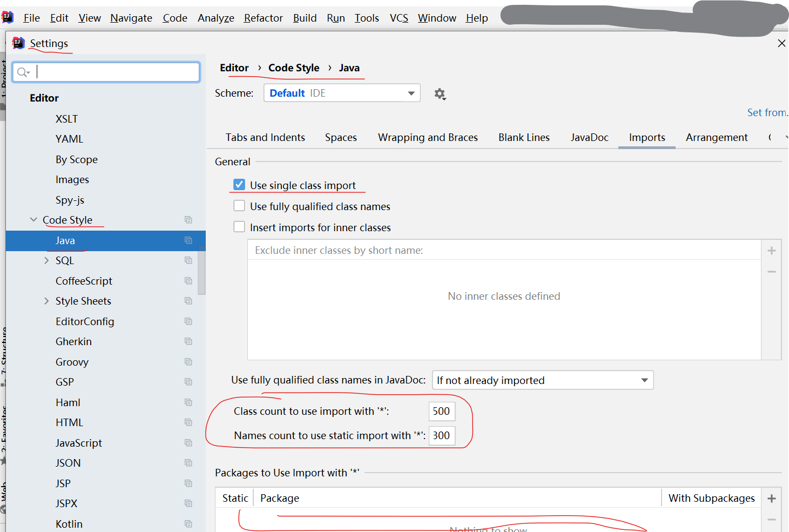The image size is (789, 532).
Task: Click the copy icon beside Code Style
Action: (188, 220)
